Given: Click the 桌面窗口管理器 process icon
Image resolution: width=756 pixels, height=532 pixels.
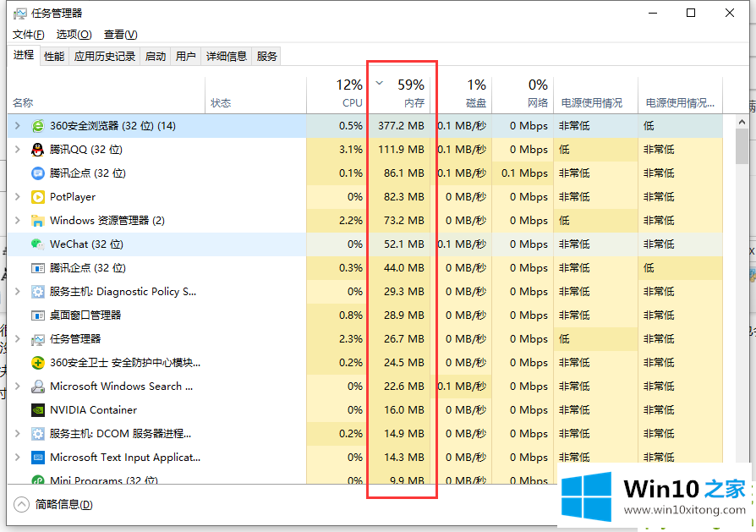Looking at the screenshot, I should pyautogui.click(x=37, y=315).
